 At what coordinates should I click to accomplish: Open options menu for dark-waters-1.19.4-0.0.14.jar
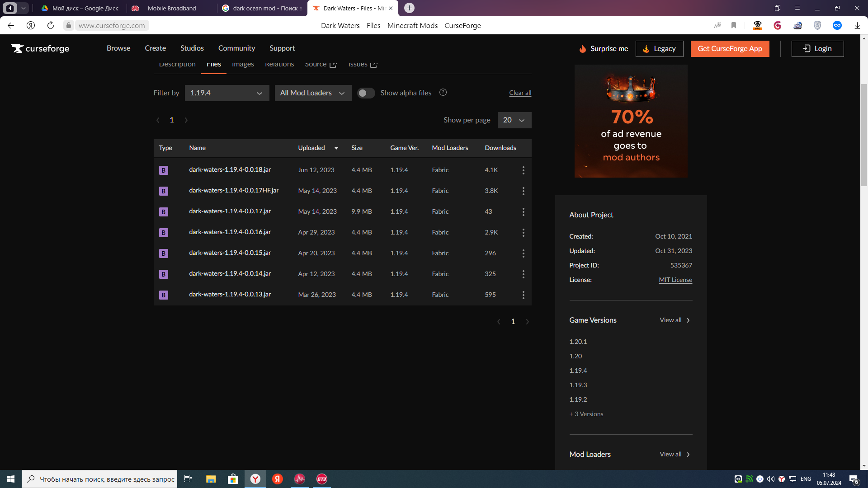click(524, 274)
